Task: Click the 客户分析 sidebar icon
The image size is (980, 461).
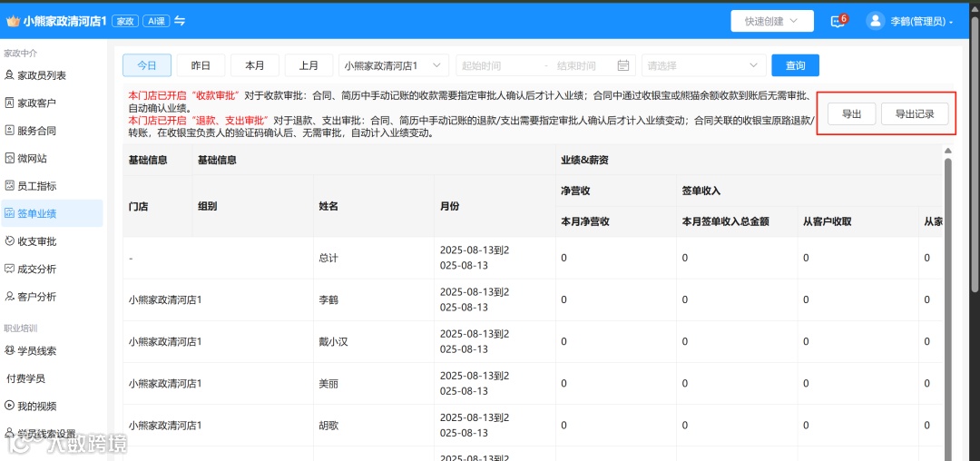Action: (x=9, y=297)
